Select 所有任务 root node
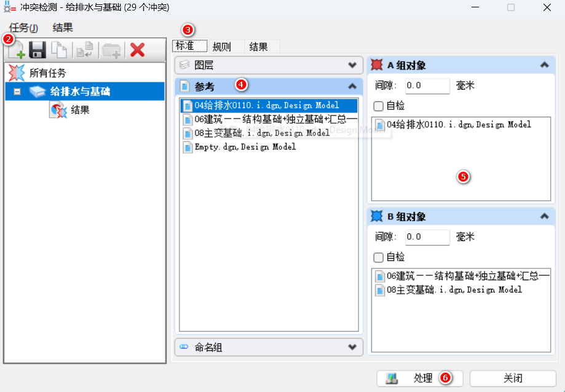 click(x=48, y=73)
